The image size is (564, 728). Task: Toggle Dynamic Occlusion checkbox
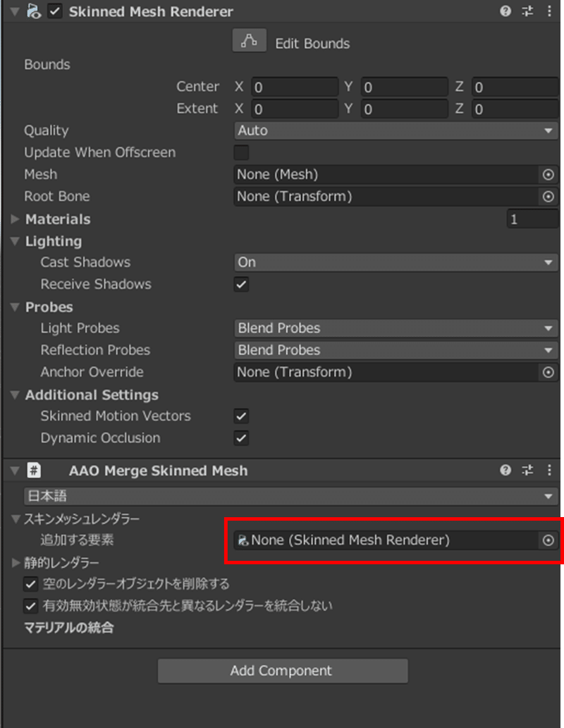241,438
